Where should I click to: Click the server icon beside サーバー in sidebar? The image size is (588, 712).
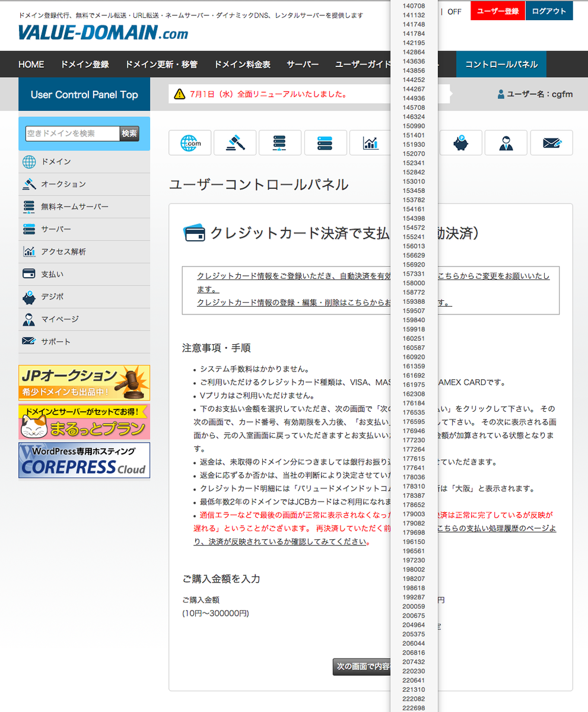[28, 229]
